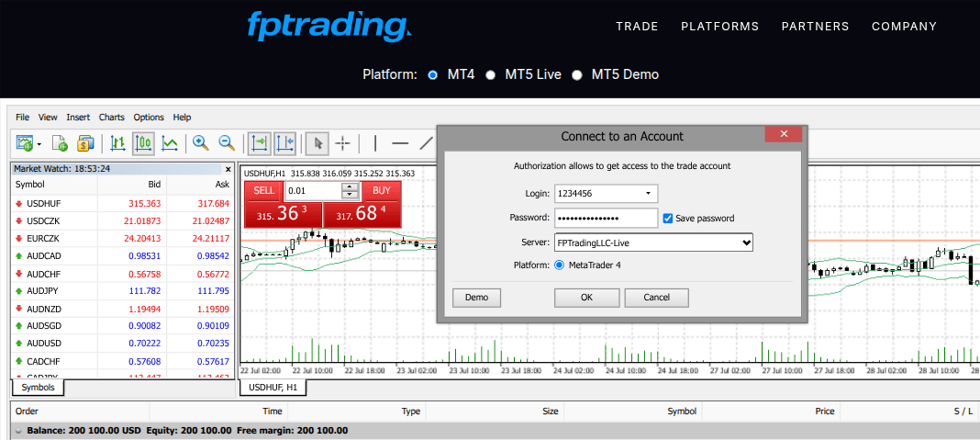The height and width of the screenshot is (440, 980).
Task: Open the File menu
Action: point(23,117)
